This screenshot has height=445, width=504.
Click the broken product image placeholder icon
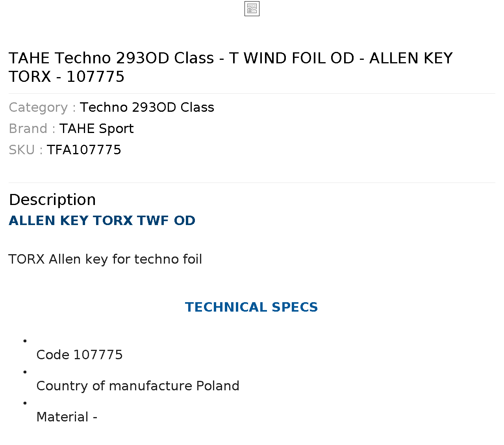[252, 9]
